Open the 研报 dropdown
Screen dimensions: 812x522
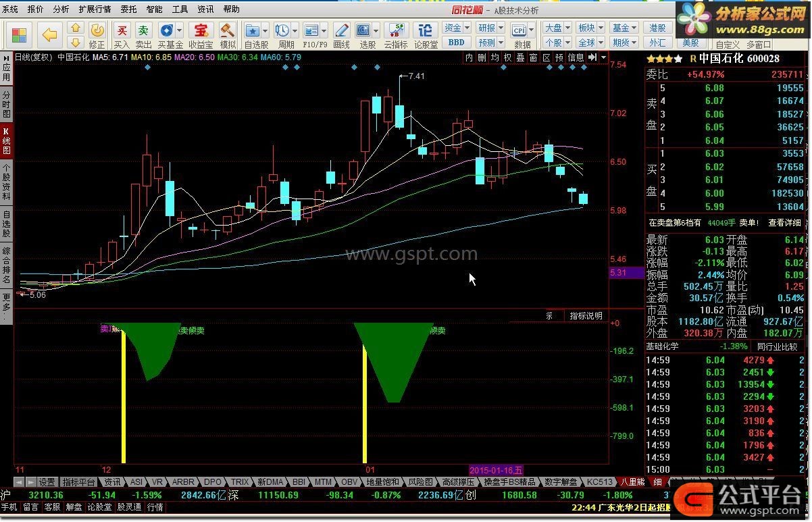tap(490, 28)
